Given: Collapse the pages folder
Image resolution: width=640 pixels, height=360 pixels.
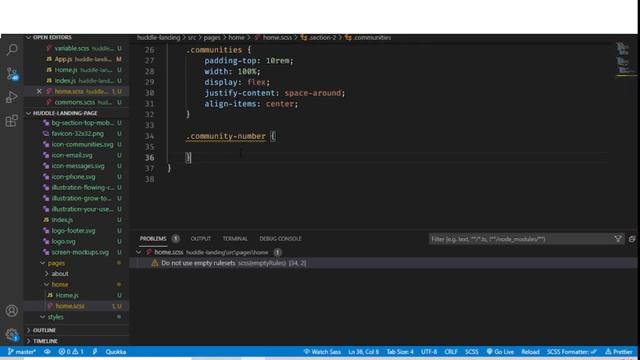Looking at the screenshot, I should pyautogui.click(x=56, y=263).
